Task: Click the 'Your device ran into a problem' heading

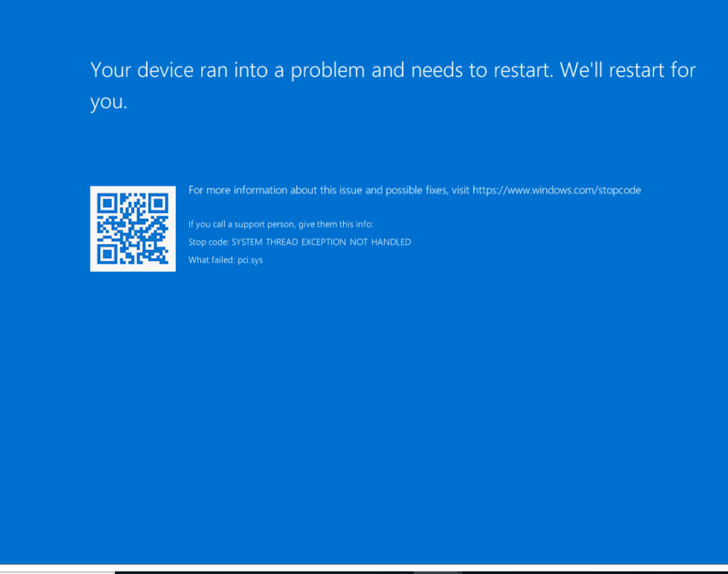Action: [x=393, y=86]
